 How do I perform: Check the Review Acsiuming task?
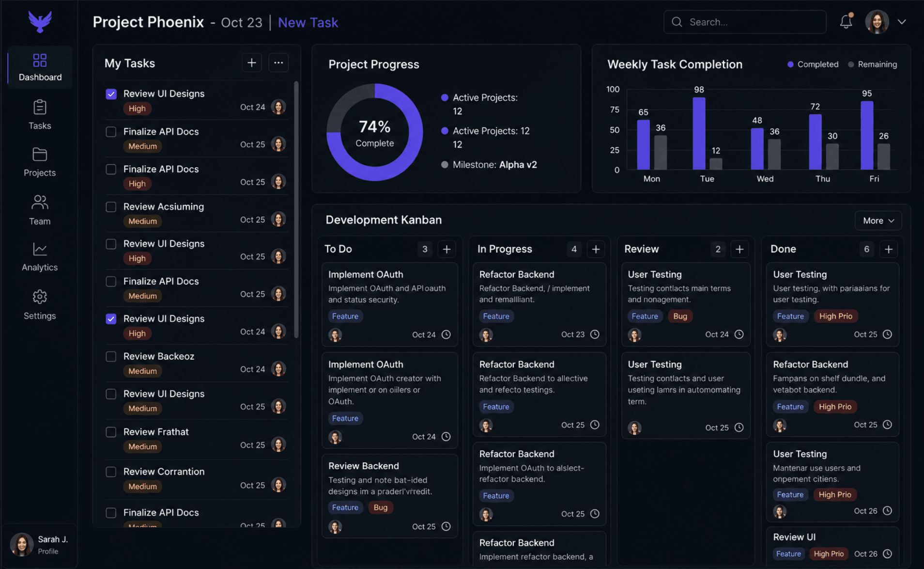click(111, 207)
